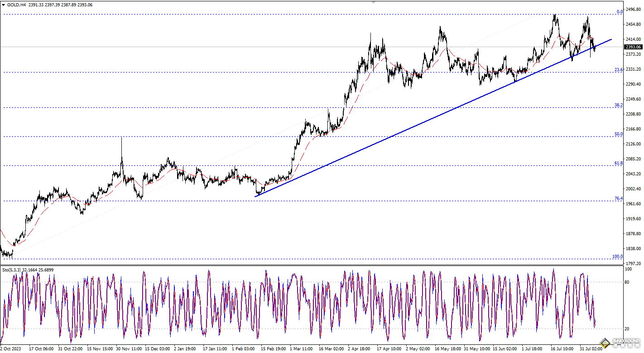
Task: Click the 2496.80 price scale label
Action: [x=634, y=10]
